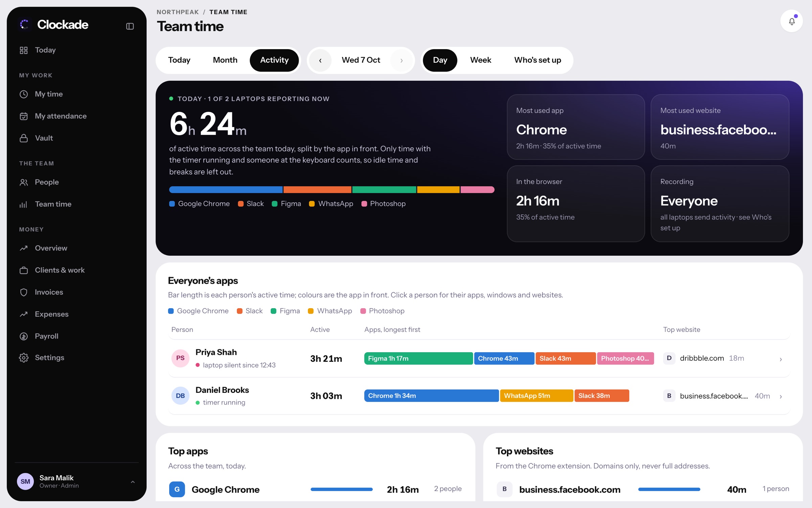Viewport: 812px width, 508px height.
Task: Click the WhatsApp 51m bar for Daniel
Action: coord(537,396)
